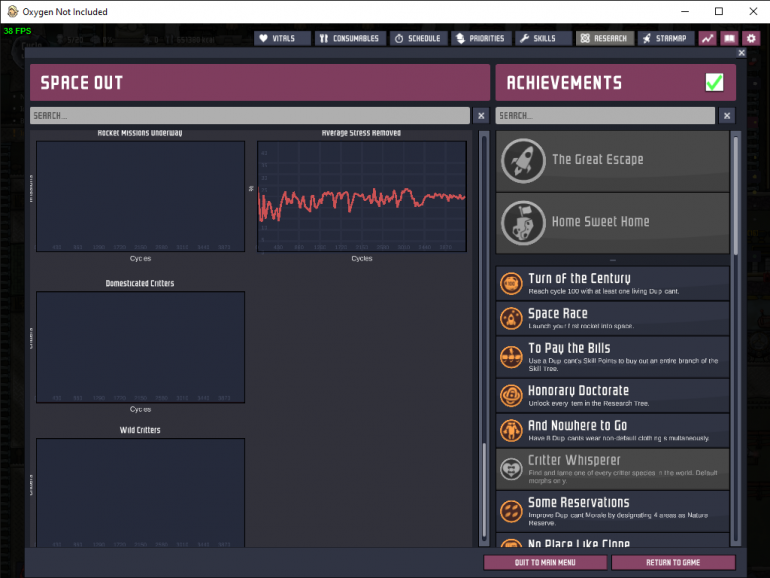Viewport: 770px width, 578px height.
Task: Click the Home Sweet Home icon
Action: (x=523, y=222)
